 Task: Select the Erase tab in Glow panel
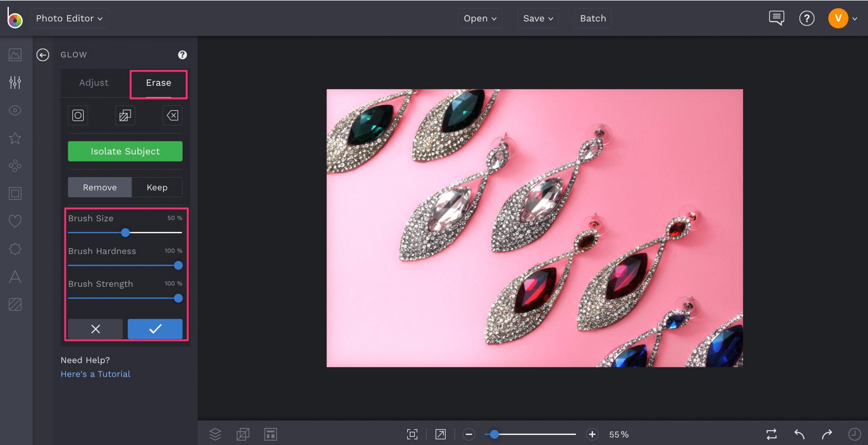point(158,82)
